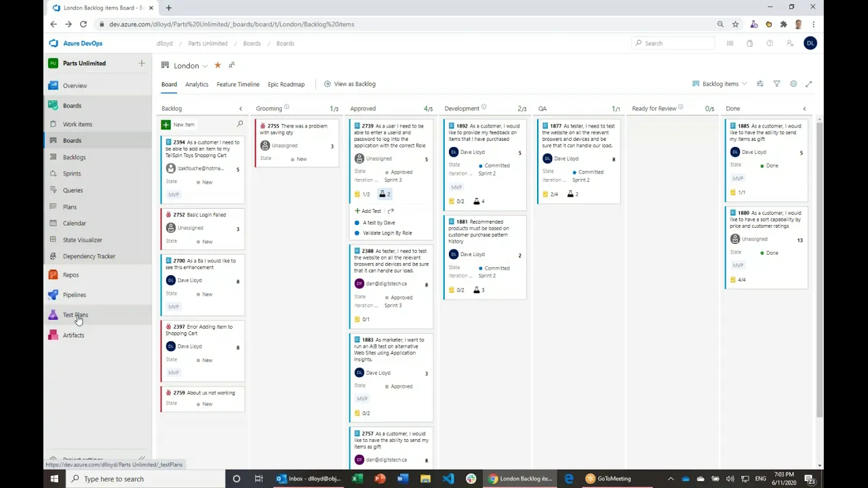This screenshot has width=868, height=488.
Task: Open the London team selector dropdown
Action: [x=191, y=66]
